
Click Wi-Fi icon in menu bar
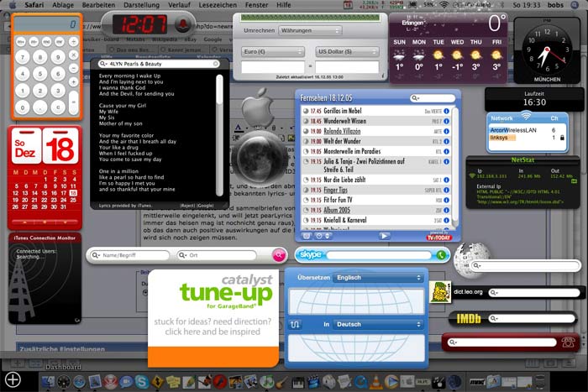(x=444, y=5)
